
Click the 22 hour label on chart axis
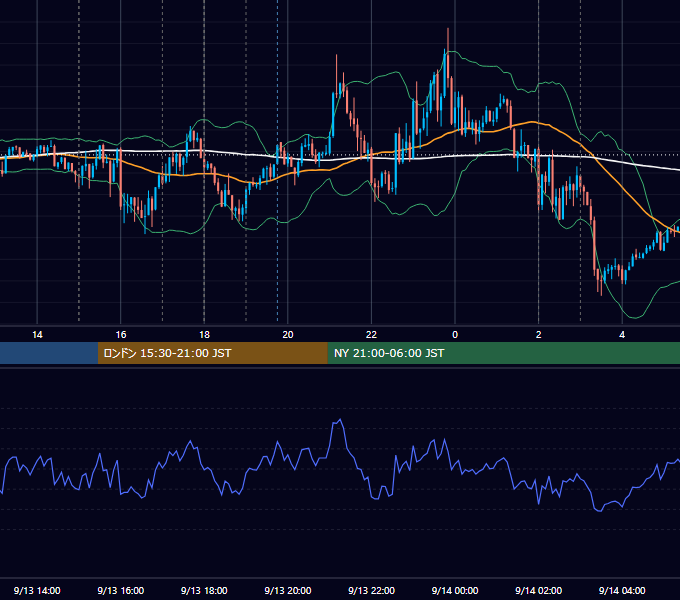pos(371,335)
